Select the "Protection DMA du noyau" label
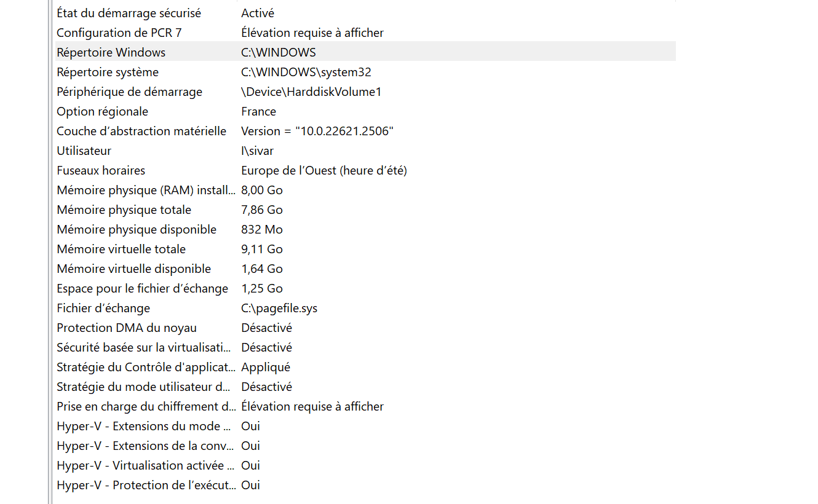This screenshot has height=504, width=818. click(127, 328)
